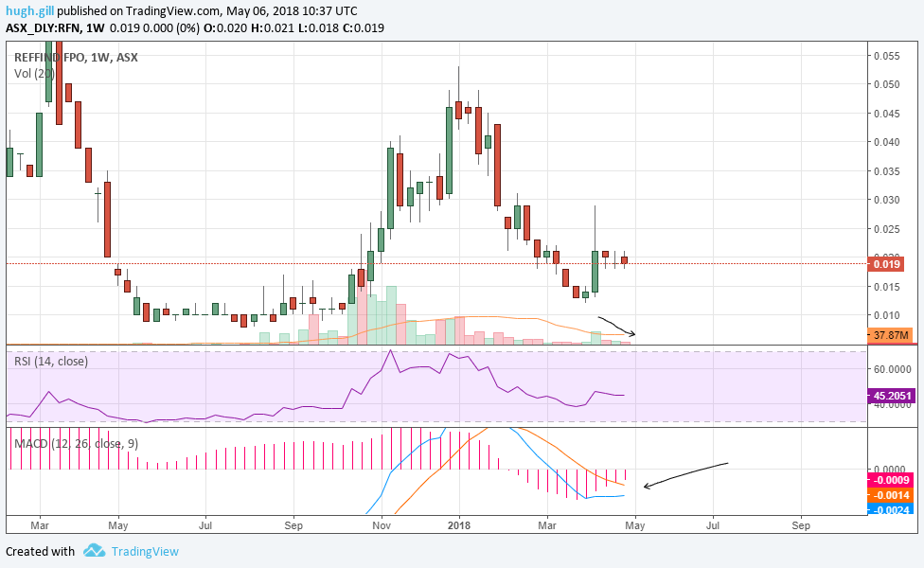Image resolution: width=924 pixels, height=568 pixels.
Task: Select the REFFIND FPO, 1W, ASX label
Action: 76,57
